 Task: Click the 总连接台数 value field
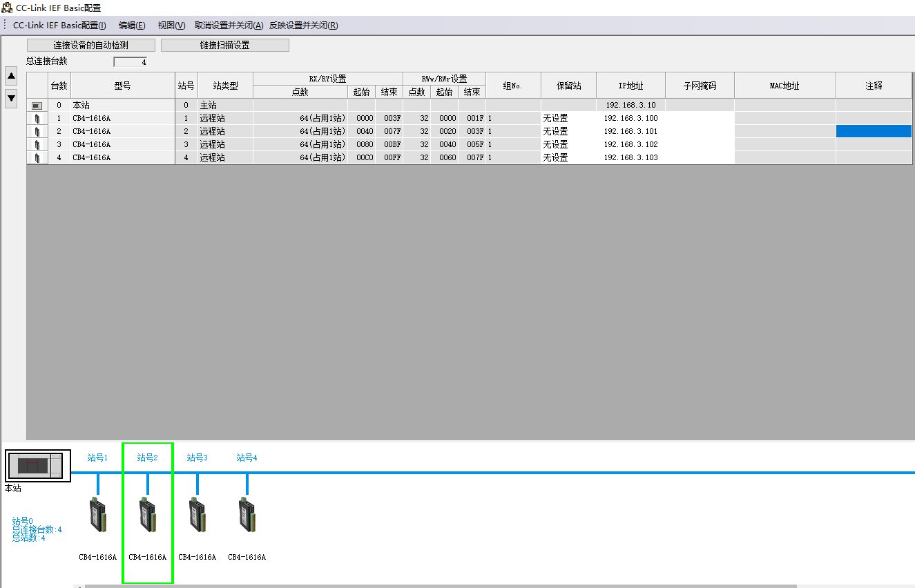[130, 62]
